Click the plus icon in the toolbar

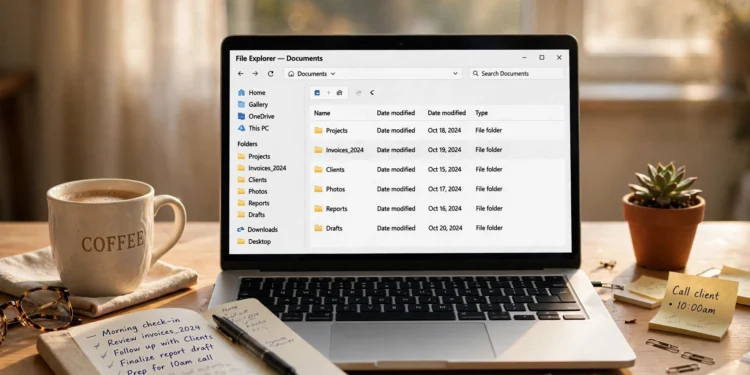[329, 93]
